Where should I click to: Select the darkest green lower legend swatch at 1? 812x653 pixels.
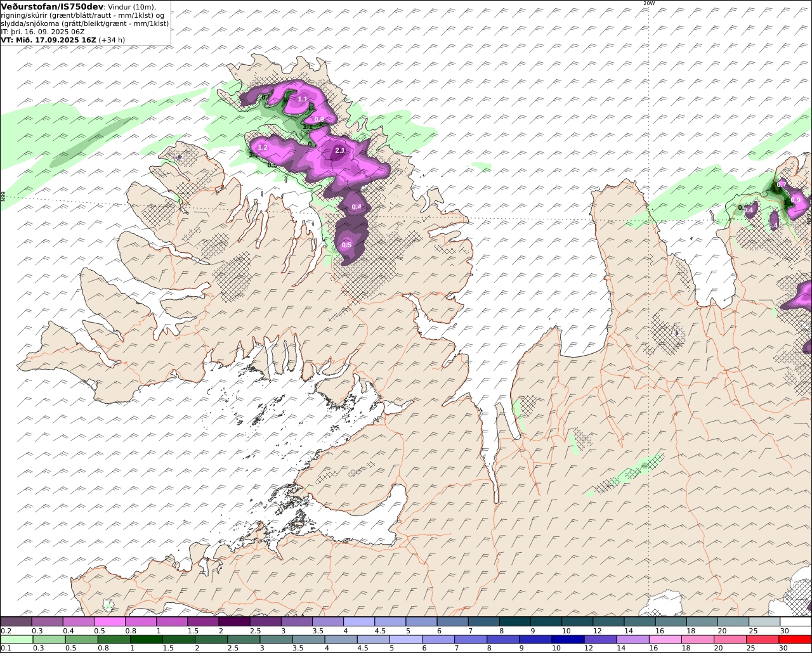(x=146, y=639)
